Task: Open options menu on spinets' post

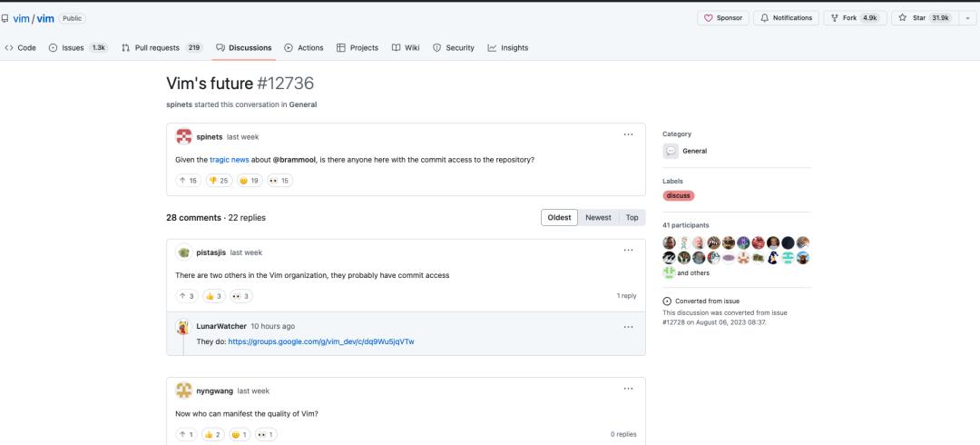Action: coord(628,134)
